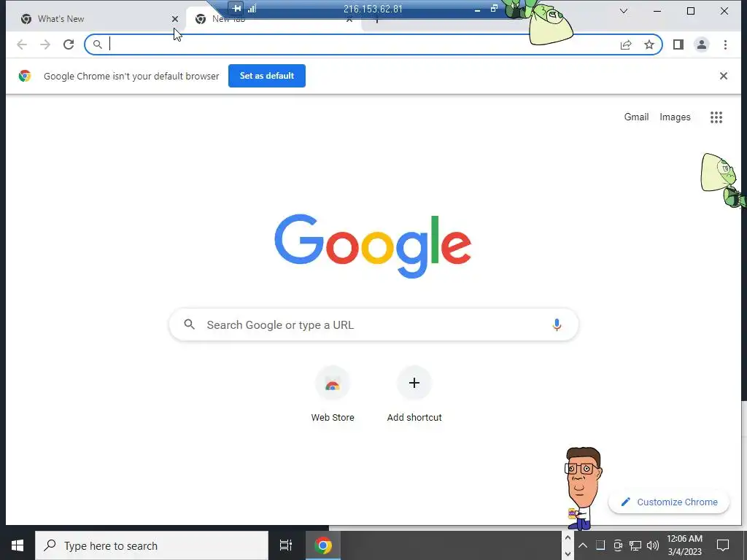This screenshot has width=747, height=560.
Task: Click the pin icon on remote connection bar
Action: point(236,8)
